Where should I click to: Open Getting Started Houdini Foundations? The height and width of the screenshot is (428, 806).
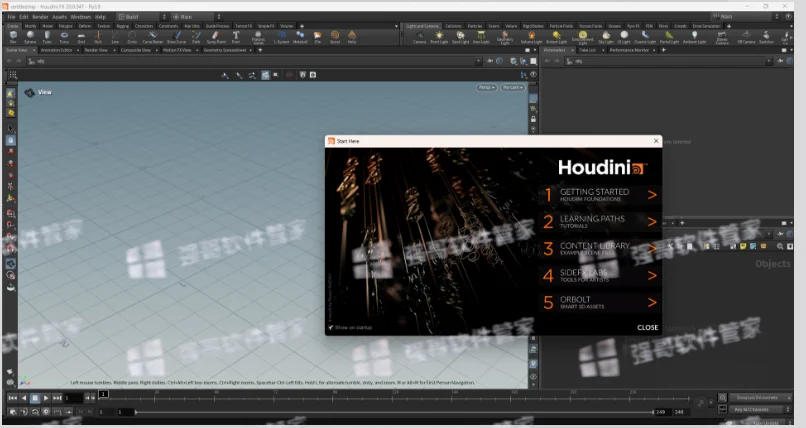[x=599, y=195]
